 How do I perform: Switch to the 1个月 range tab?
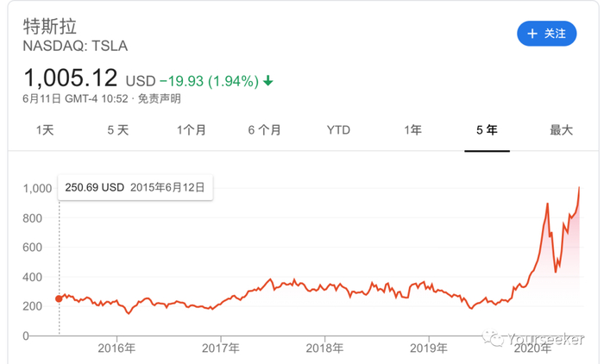pos(192,130)
